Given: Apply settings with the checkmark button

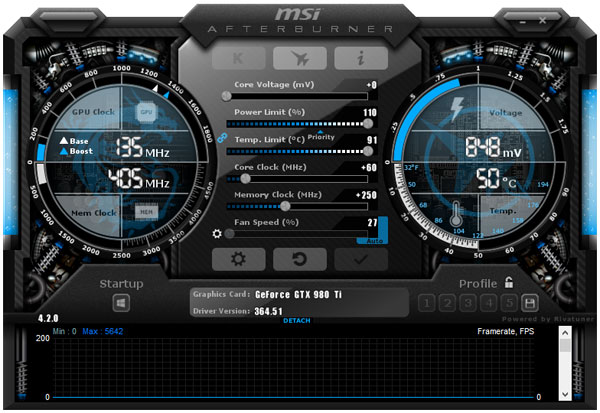Looking at the screenshot, I should click(361, 259).
